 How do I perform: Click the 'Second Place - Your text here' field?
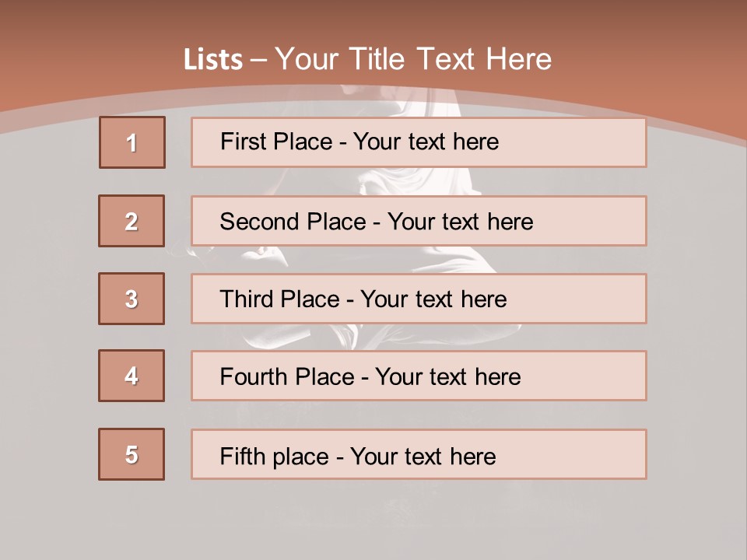click(x=419, y=221)
